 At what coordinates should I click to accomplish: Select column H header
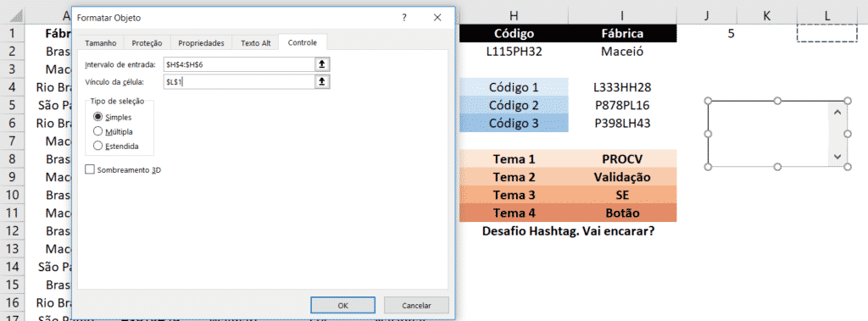pos(515,16)
